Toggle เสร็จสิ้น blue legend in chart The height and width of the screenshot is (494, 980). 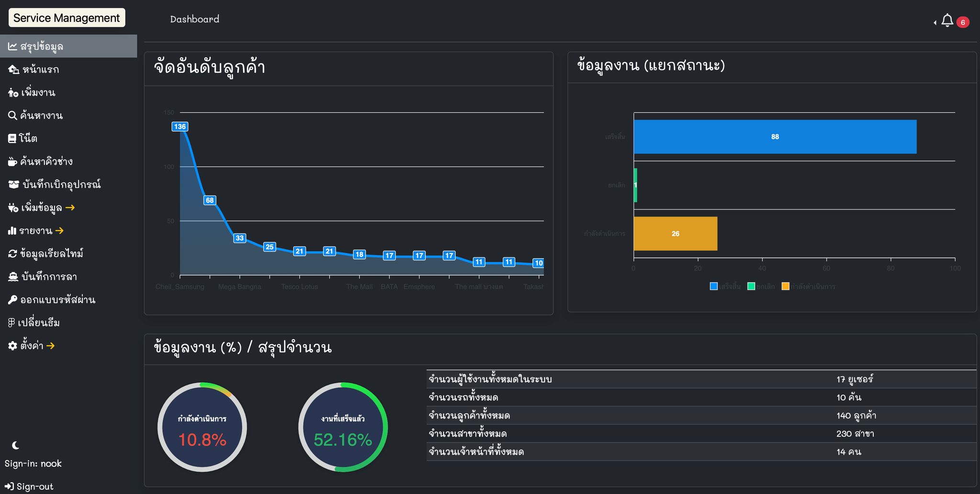click(714, 286)
